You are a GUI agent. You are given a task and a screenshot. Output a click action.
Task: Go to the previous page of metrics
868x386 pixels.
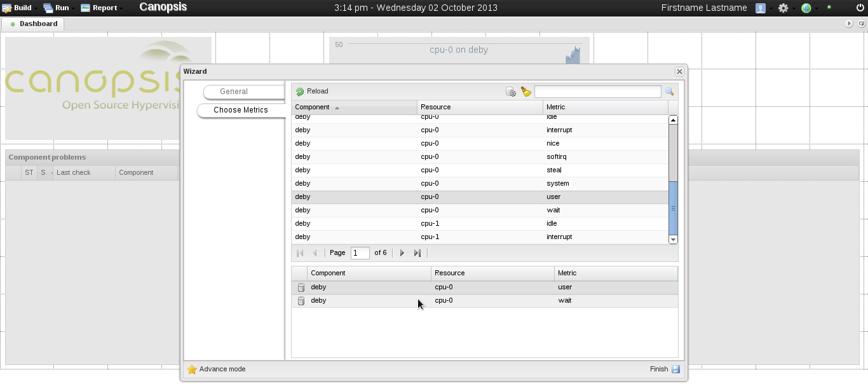pyautogui.click(x=315, y=253)
